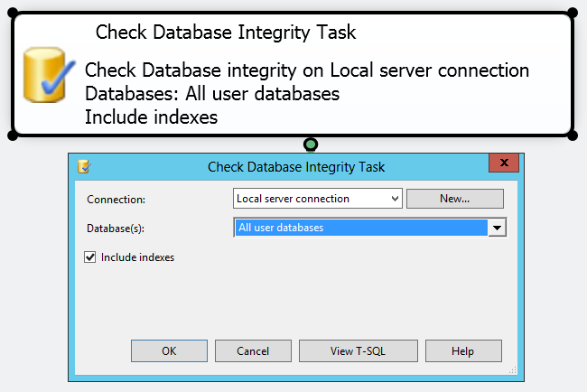
Task: Click the green connector dot below the task
Action: point(311,145)
